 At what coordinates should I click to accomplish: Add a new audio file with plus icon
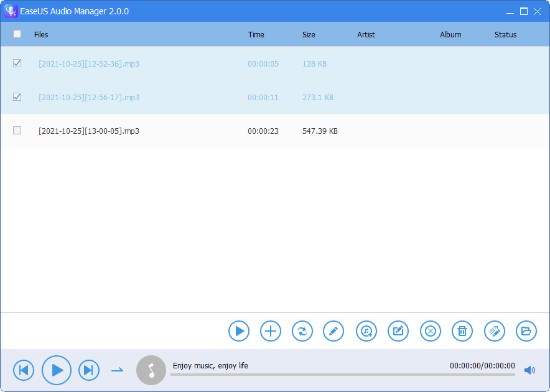tap(271, 331)
